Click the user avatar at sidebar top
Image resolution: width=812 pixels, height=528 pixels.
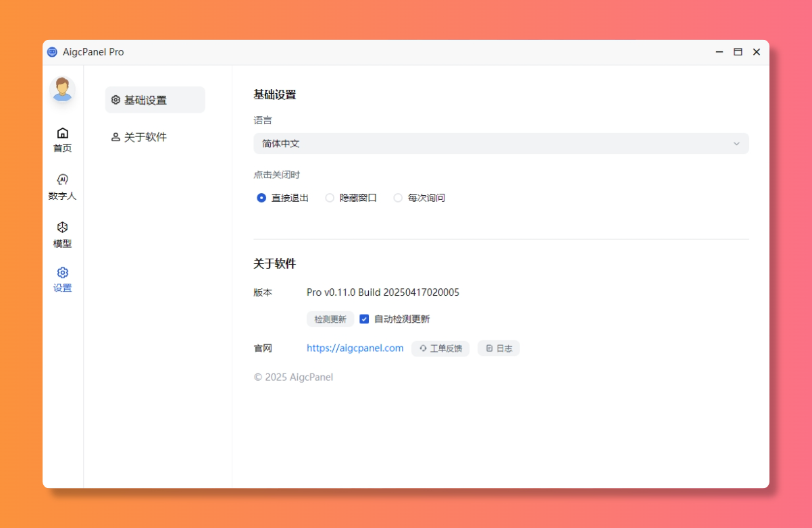(62, 88)
